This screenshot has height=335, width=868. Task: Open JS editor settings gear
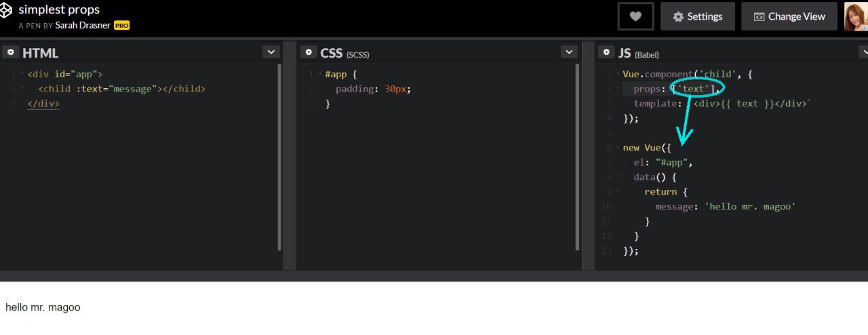(x=606, y=52)
